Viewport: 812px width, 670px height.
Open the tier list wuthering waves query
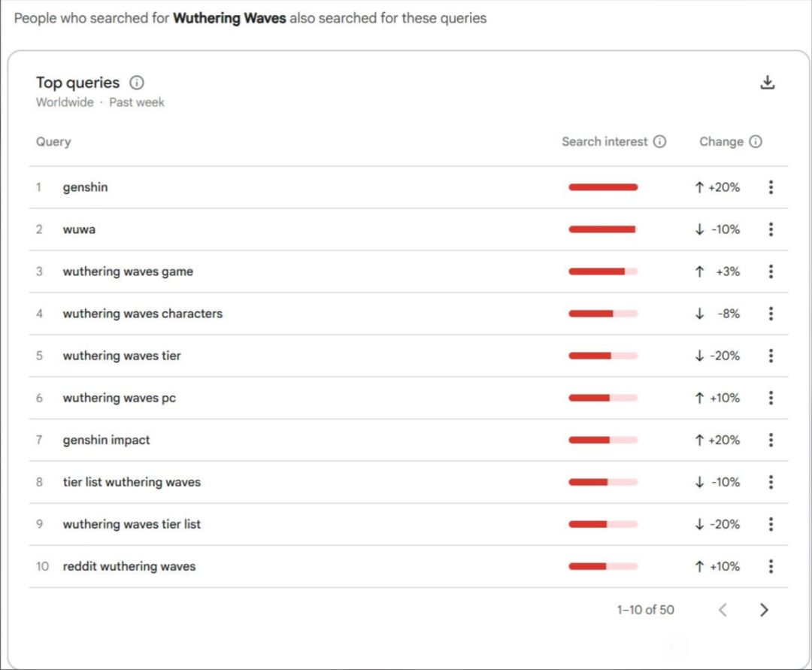tap(132, 482)
